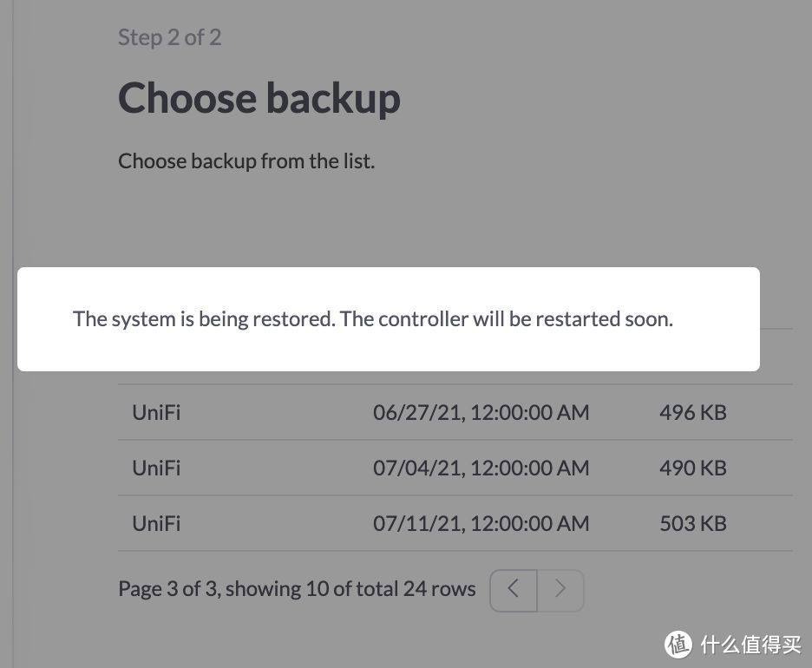Click 'The system is being restored.' sentence
812x668 pixels.
coord(204,319)
